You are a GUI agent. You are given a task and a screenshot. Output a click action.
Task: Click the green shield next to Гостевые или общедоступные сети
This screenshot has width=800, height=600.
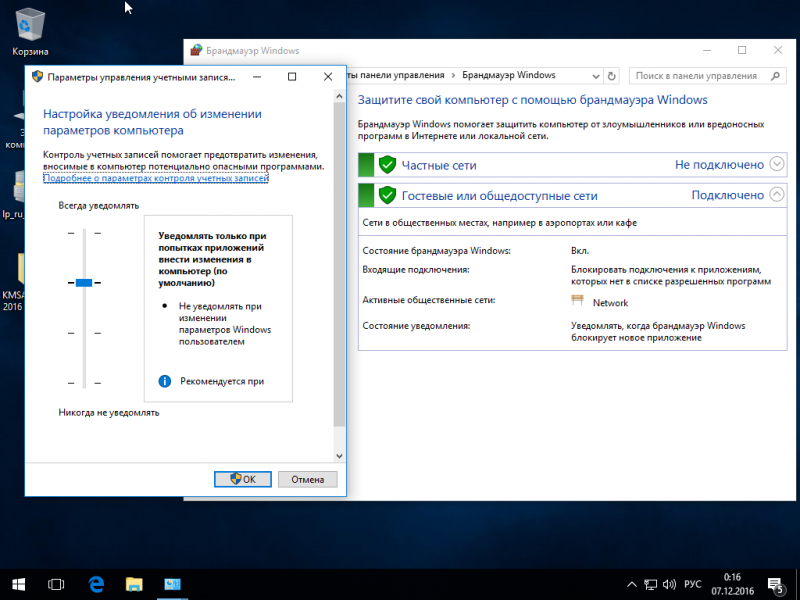click(x=387, y=195)
